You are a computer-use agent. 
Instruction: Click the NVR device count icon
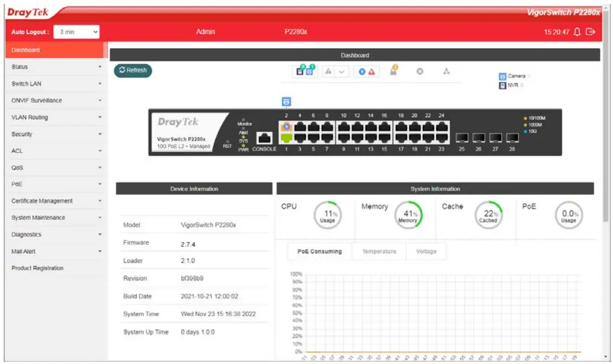300,71
